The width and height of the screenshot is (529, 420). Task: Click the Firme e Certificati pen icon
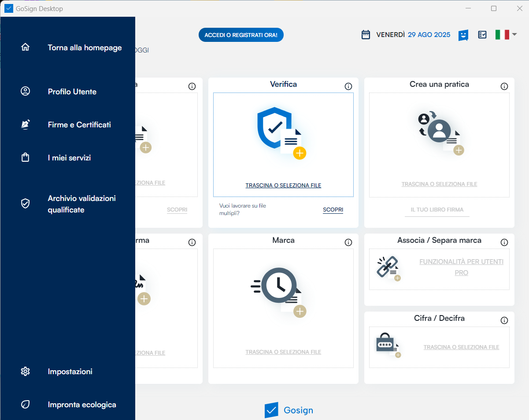pyautogui.click(x=26, y=125)
